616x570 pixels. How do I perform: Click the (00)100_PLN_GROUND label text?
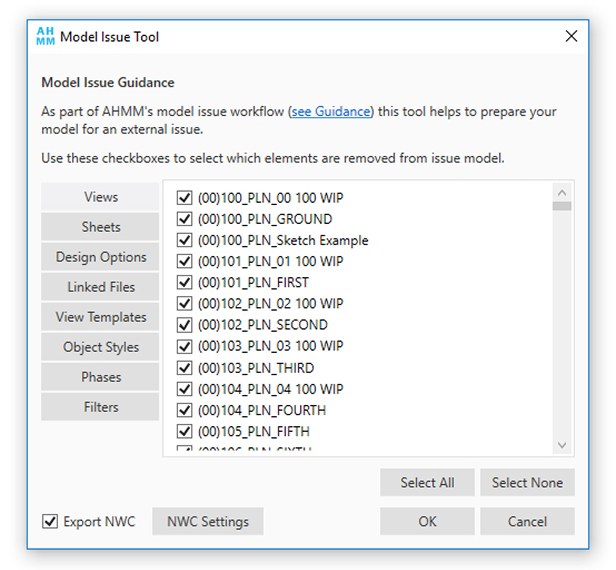[x=265, y=219]
